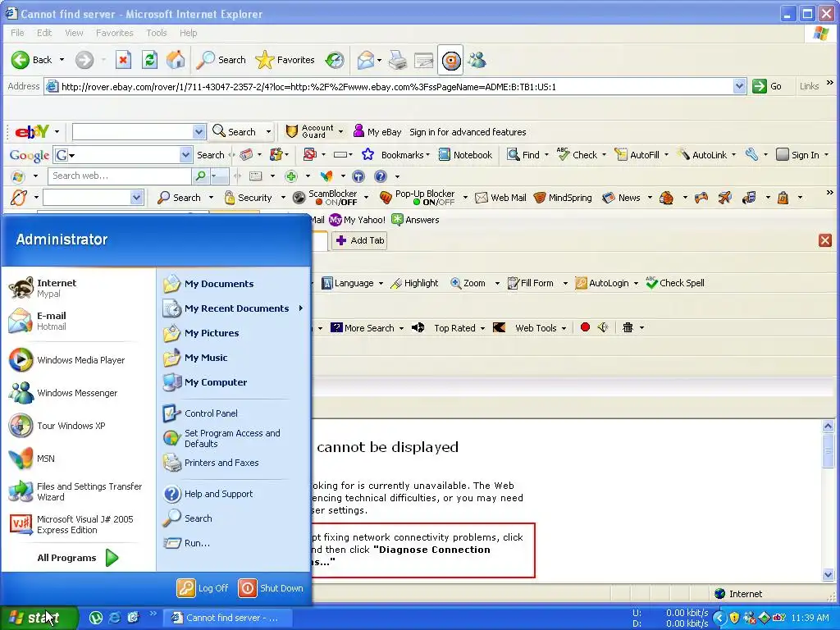Open the File menu
Image resolution: width=840 pixels, height=630 pixels.
pyautogui.click(x=17, y=33)
